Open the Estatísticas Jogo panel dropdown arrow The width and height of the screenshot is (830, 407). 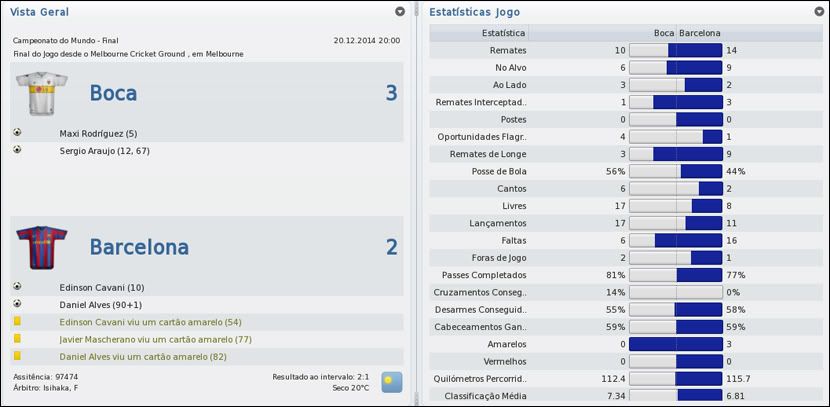tap(819, 12)
